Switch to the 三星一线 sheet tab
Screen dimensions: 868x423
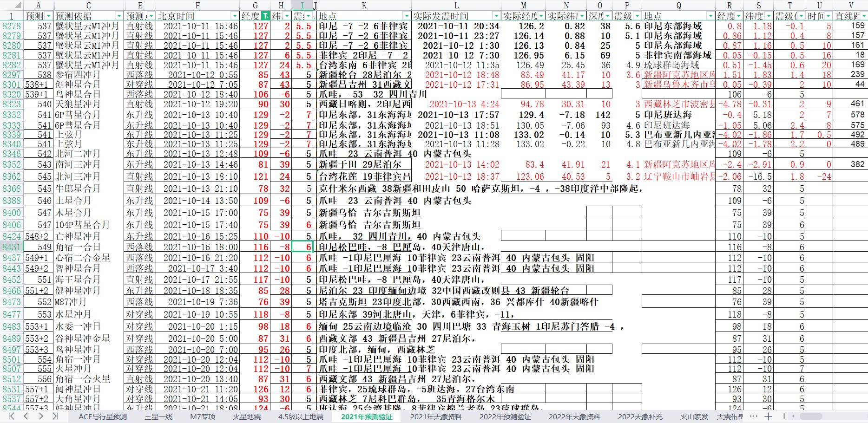click(158, 416)
